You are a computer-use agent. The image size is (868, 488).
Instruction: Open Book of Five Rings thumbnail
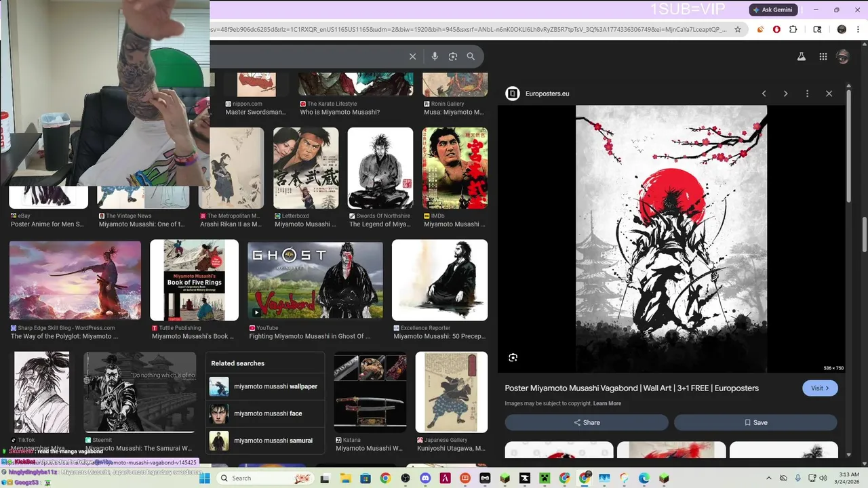(194, 280)
